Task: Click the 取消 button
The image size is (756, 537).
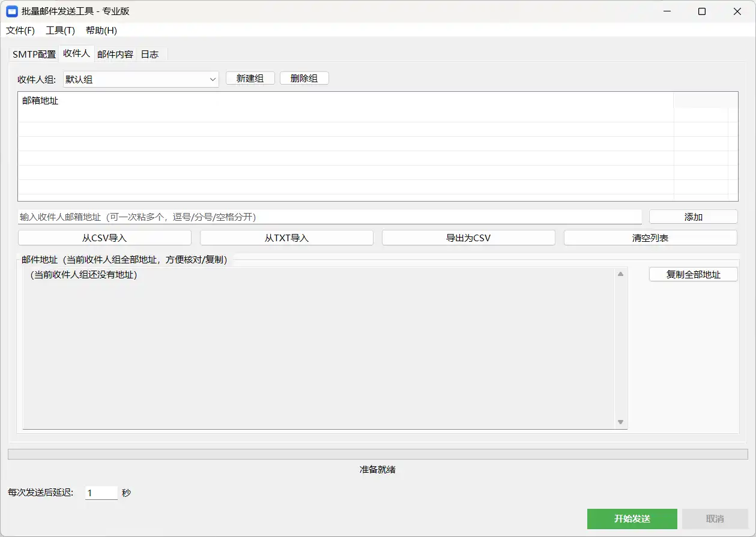Action: click(715, 519)
